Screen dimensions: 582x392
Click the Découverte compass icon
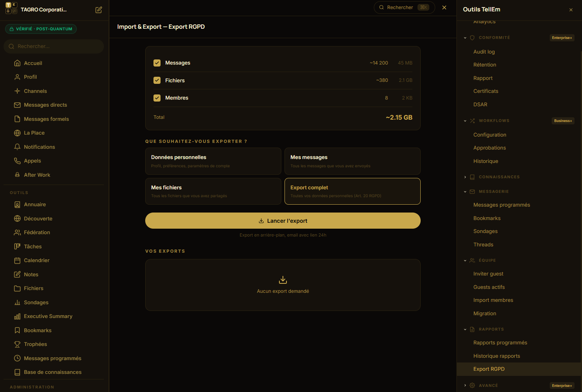point(17,218)
